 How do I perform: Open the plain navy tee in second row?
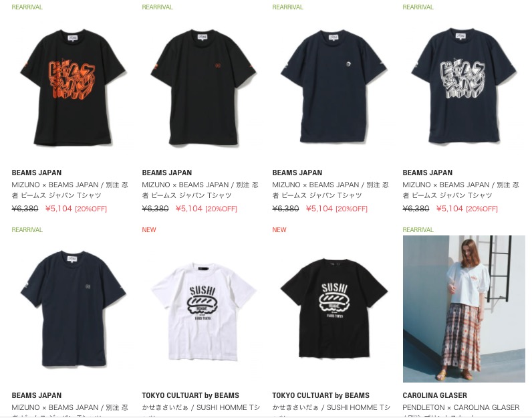tap(73, 309)
